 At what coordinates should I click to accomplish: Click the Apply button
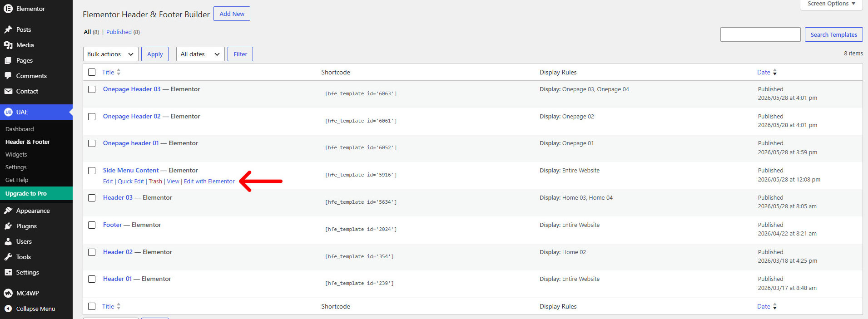point(155,54)
